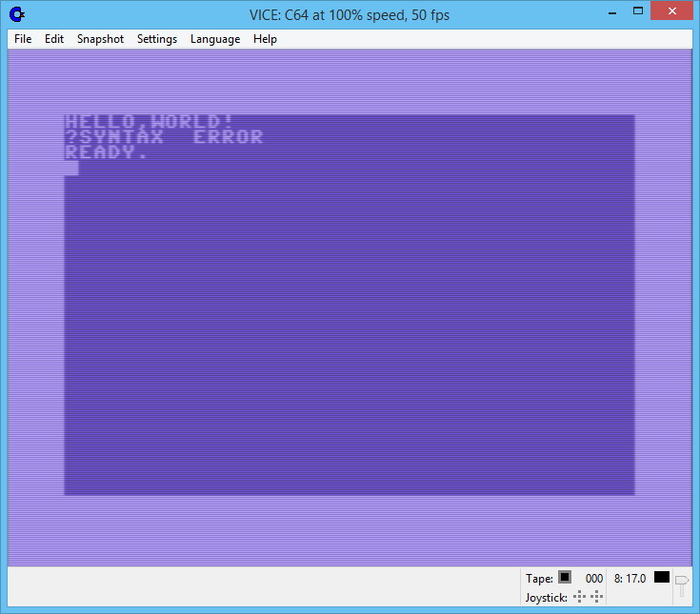Minimize the VICE window

612,12
